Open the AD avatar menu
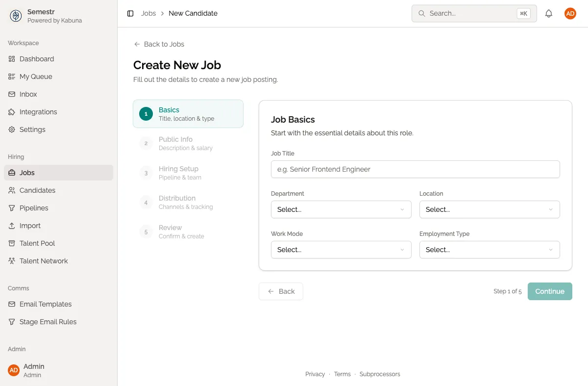Image resolution: width=588 pixels, height=386 pixels. (570, 13)
